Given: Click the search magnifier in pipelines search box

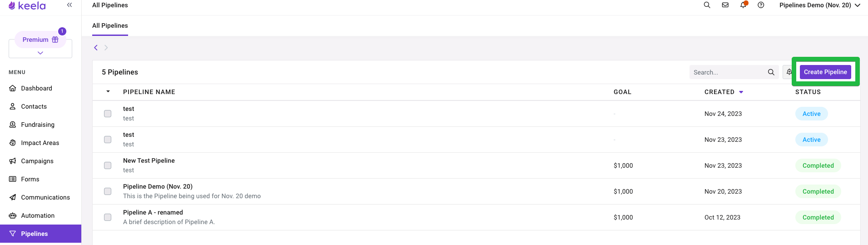Looking at the screenshot, I should click(x=771, y=72).
